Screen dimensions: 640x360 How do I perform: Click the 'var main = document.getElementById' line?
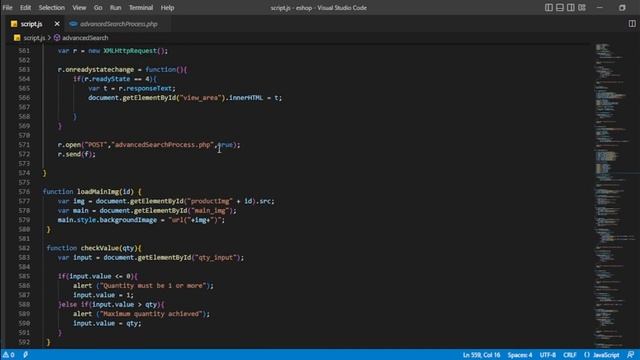point(147,210)
